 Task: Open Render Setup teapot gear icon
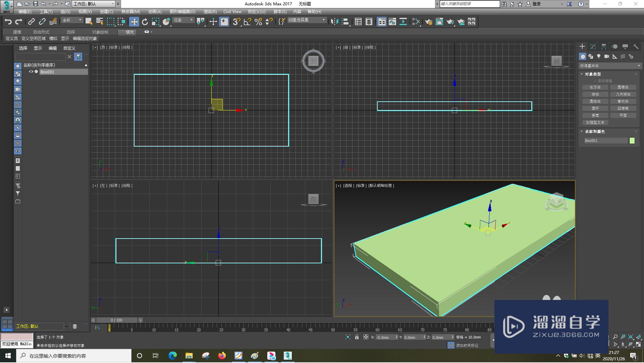point(429,22)
